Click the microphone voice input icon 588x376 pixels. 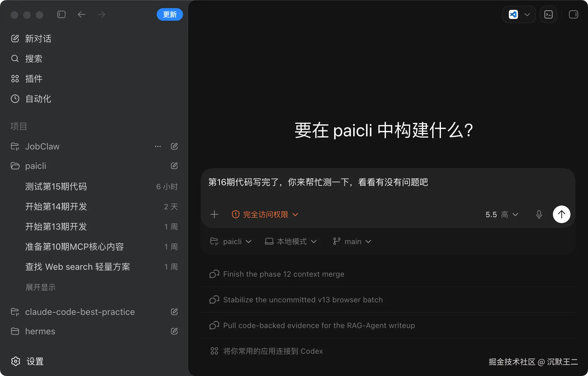pos(539,214)
